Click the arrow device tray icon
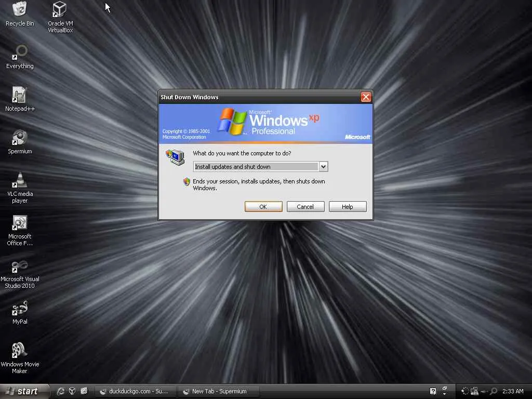Image resolution: width=532 pixels, height=399 pixels. [484, 392]
